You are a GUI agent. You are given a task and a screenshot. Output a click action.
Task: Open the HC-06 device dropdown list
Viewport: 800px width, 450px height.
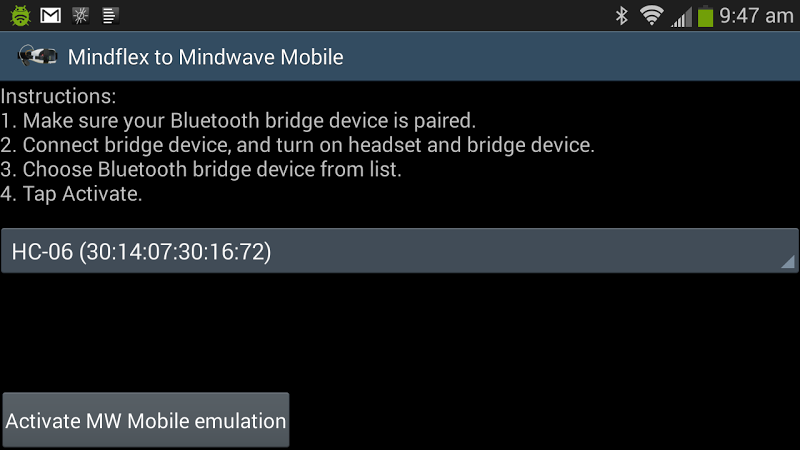(x=399, y=251)
